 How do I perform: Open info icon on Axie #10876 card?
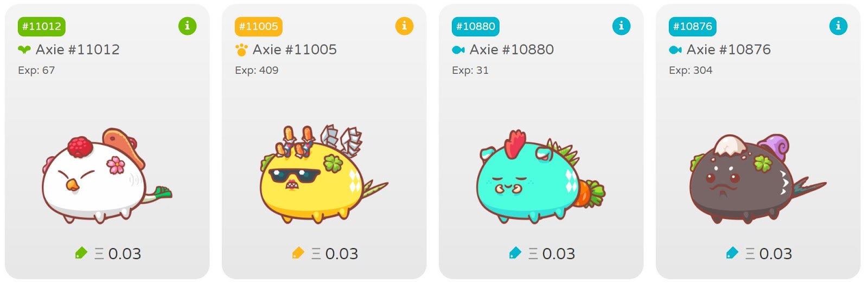838,26
